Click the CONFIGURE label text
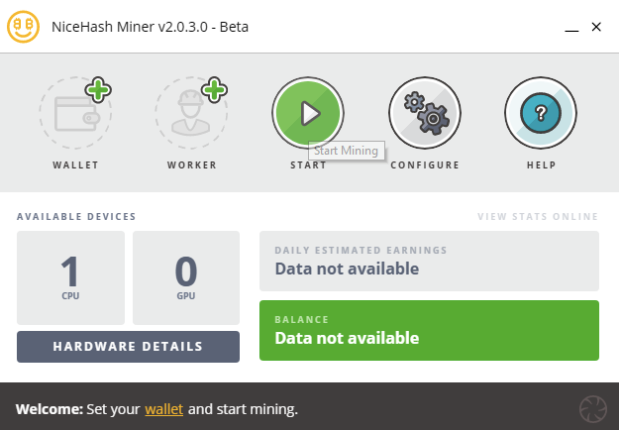 425,165
